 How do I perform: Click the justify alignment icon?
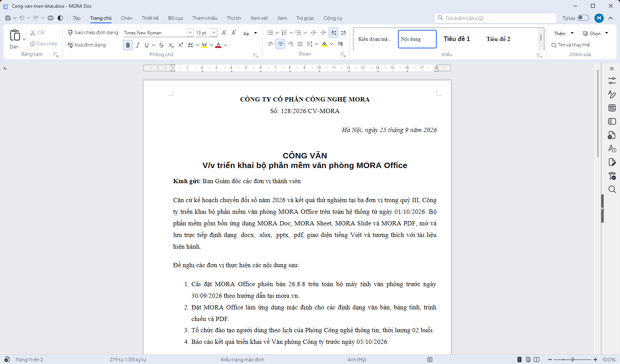click(x=300, y=44)
